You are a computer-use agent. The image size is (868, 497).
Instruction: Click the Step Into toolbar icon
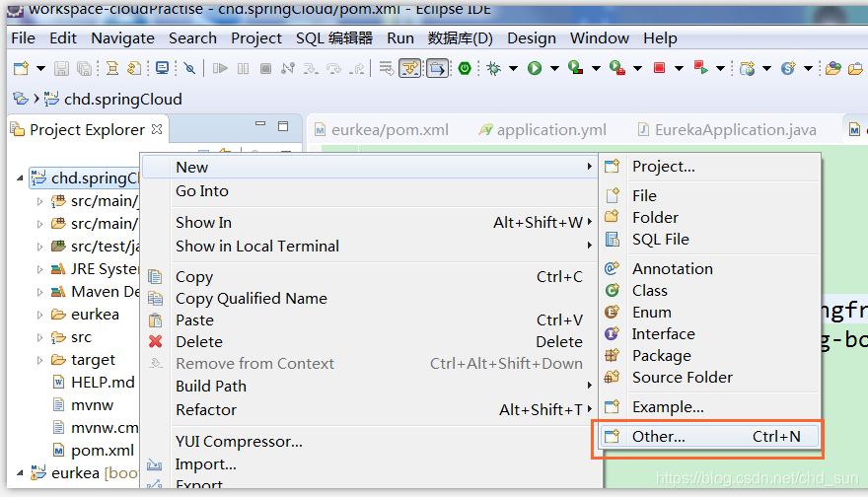point(311,68)
